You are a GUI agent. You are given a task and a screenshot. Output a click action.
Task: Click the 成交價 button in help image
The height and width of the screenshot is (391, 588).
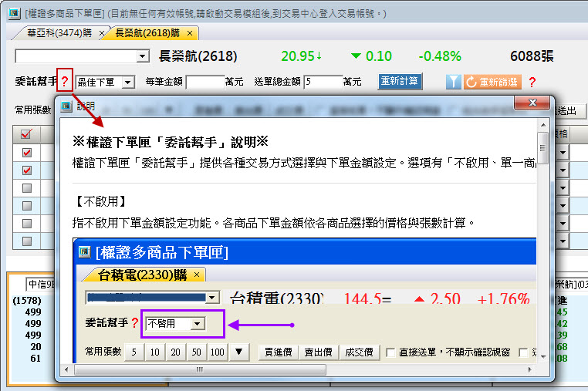point(359,352)
